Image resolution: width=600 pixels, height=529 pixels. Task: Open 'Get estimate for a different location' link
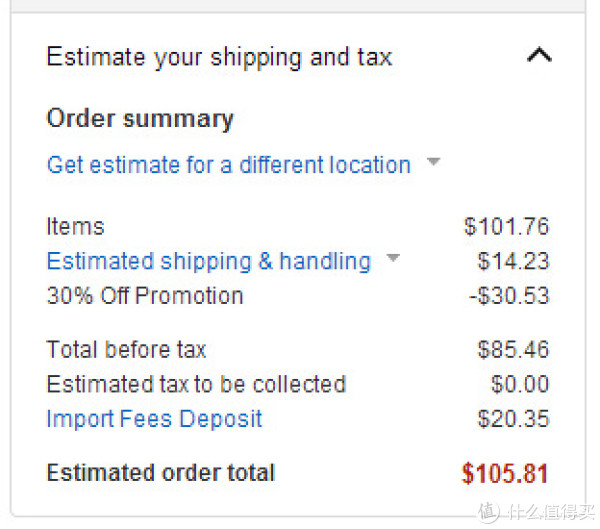pos(229,165)
